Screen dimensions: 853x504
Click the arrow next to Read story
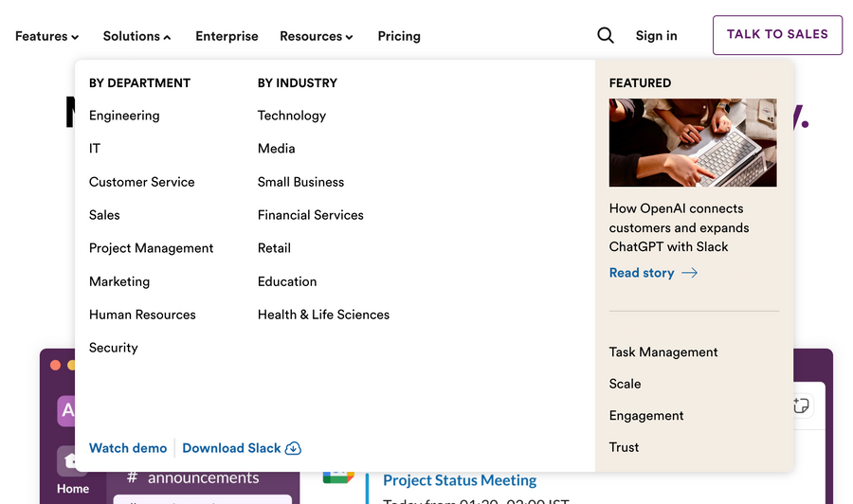(x=690, y=273)
